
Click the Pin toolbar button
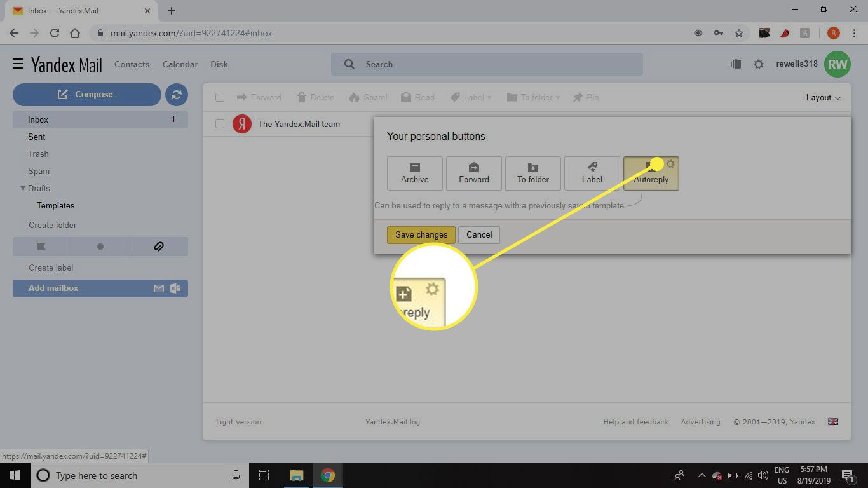click(586, 97)
